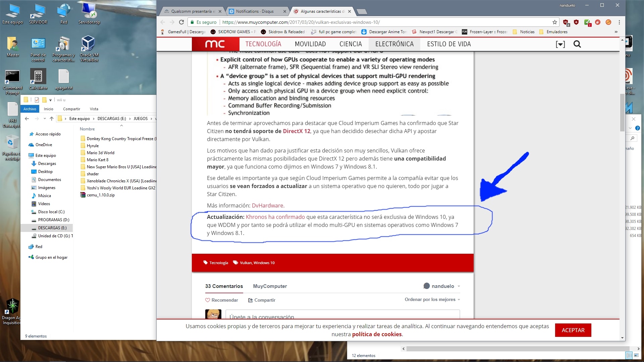Click Recomendar in comments
This screenshot has width=644, height=362.
pos(221,300)
